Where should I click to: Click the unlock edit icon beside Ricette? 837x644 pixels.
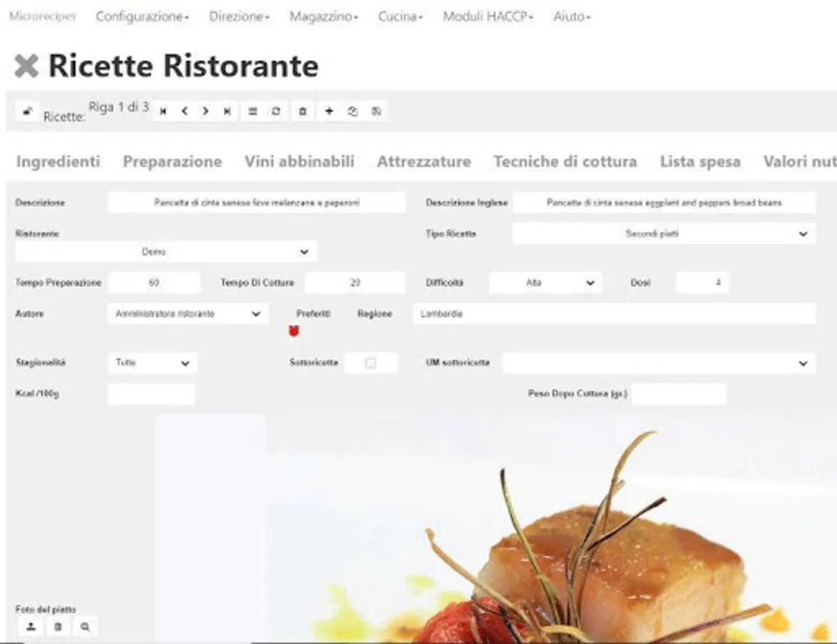click(x=27, y=111)
